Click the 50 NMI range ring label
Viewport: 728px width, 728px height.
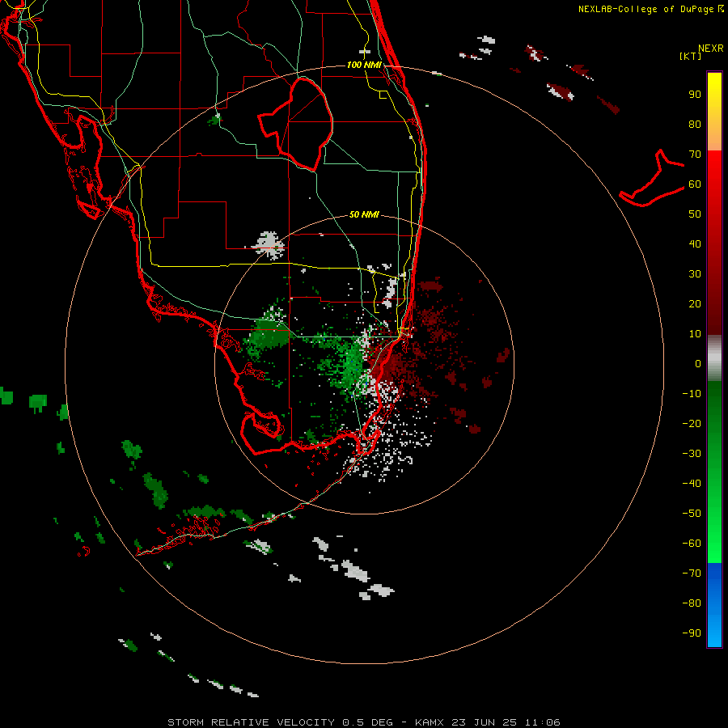pyautogui.click(x=363, y=214)
